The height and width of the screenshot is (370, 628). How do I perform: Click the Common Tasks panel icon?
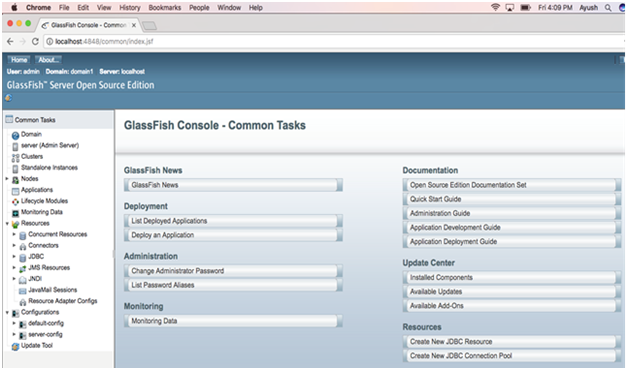tap(9, 119)
